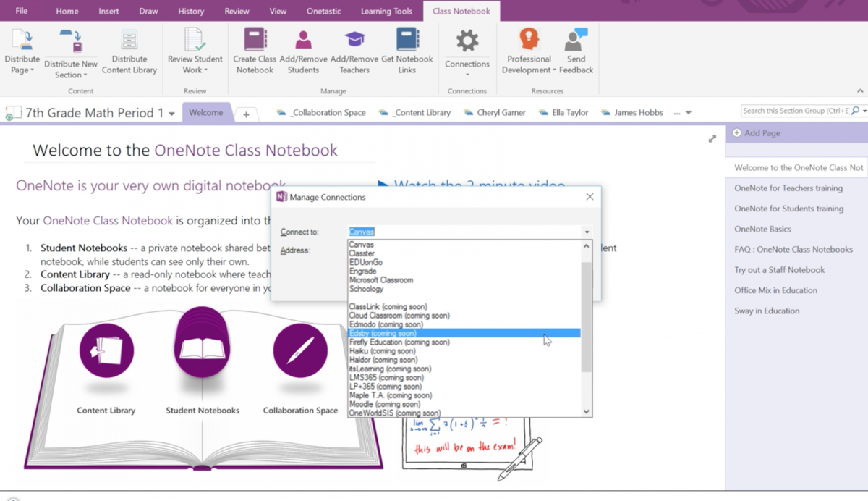Expand the Connect to combo box arrow
This screenshot has width=868, height=501.
tap(587, 232)
